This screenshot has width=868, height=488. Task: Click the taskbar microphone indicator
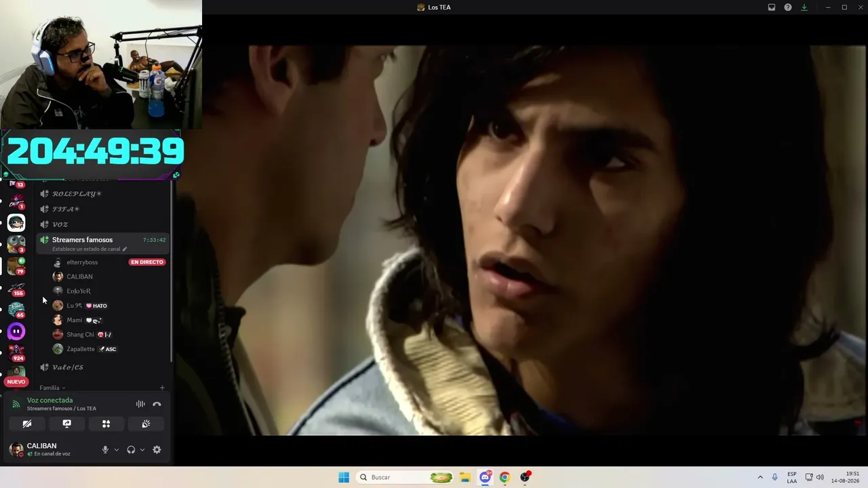(x=775, y=477)
